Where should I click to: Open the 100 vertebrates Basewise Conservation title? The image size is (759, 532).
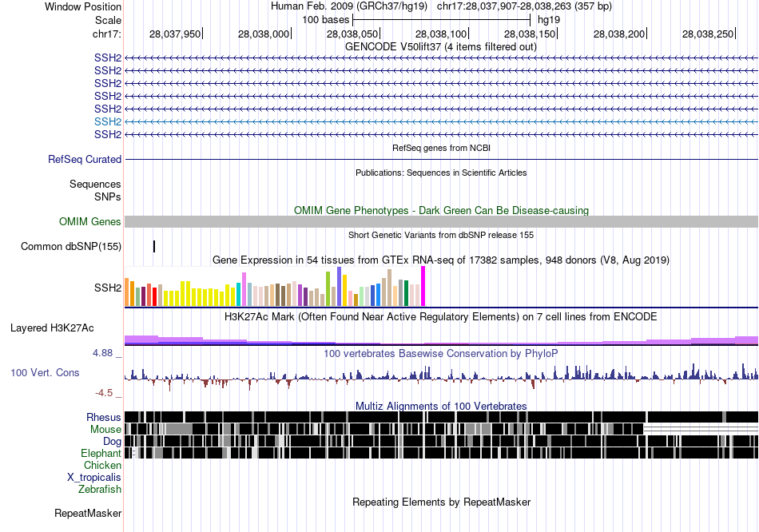pos(441,354)
